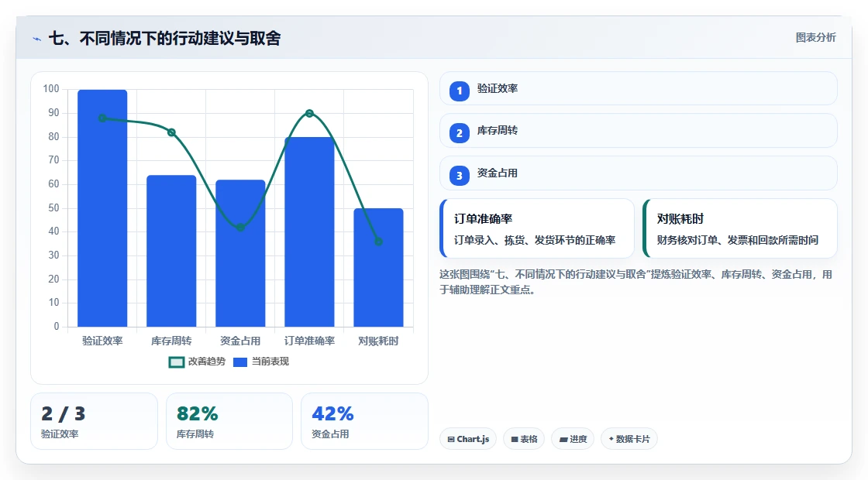Select the 库存周转 list item

click(x=639, y=131)
